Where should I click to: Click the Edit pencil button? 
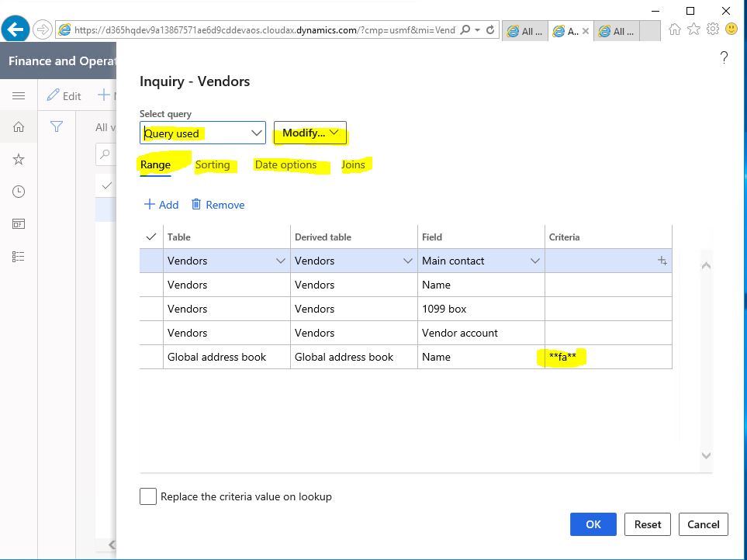[x=64, y=95]
